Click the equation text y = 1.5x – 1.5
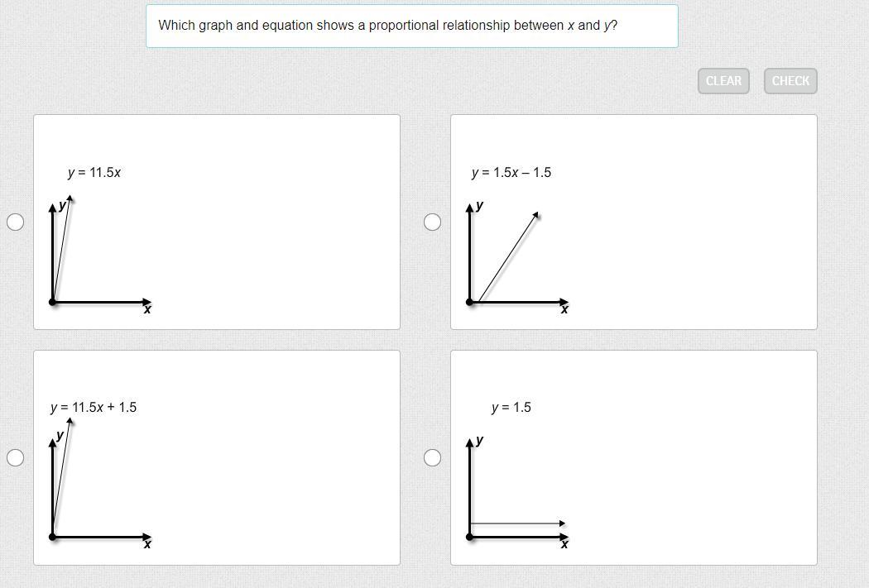 [511, 173]
